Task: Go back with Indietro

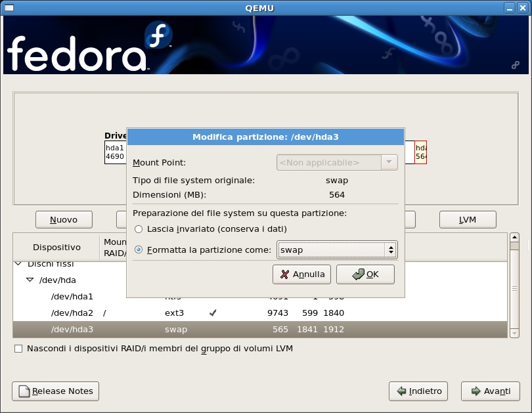Action: pyautogui.click(x=418, y=391)
